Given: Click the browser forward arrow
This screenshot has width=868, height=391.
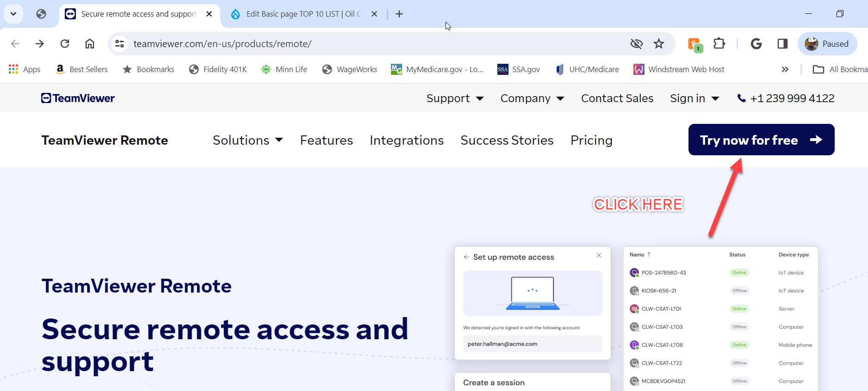Looking at the screenshot, I should click(x=40, y=44).
